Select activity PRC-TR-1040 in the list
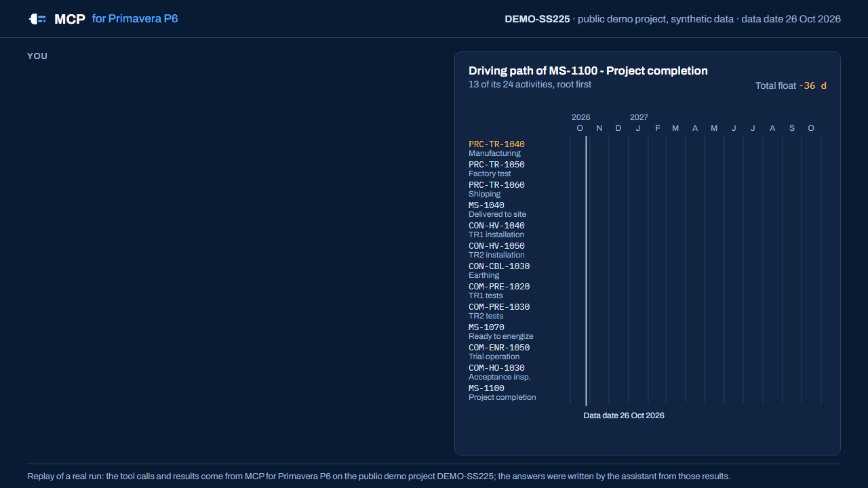 click(x=496, y=148)
